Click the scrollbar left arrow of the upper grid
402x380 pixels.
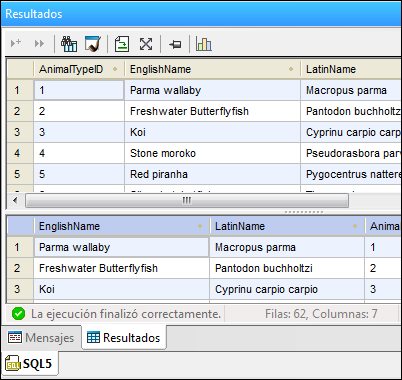[x=15, y=200]
